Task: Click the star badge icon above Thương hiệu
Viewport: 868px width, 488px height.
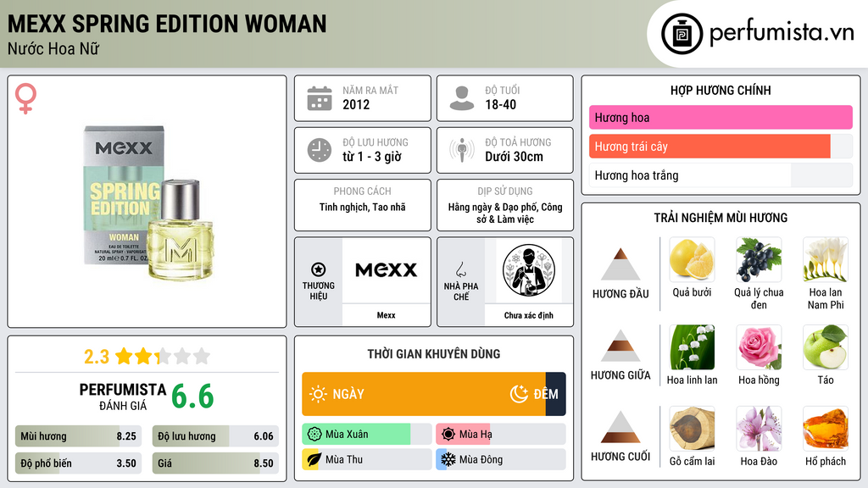Action: pyautogui.click(x=319, y=269)
